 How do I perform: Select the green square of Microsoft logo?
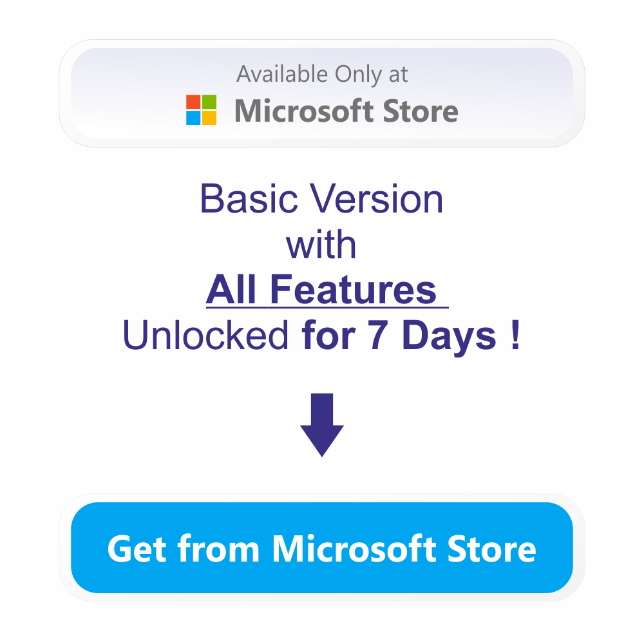(x=209, y=102)
